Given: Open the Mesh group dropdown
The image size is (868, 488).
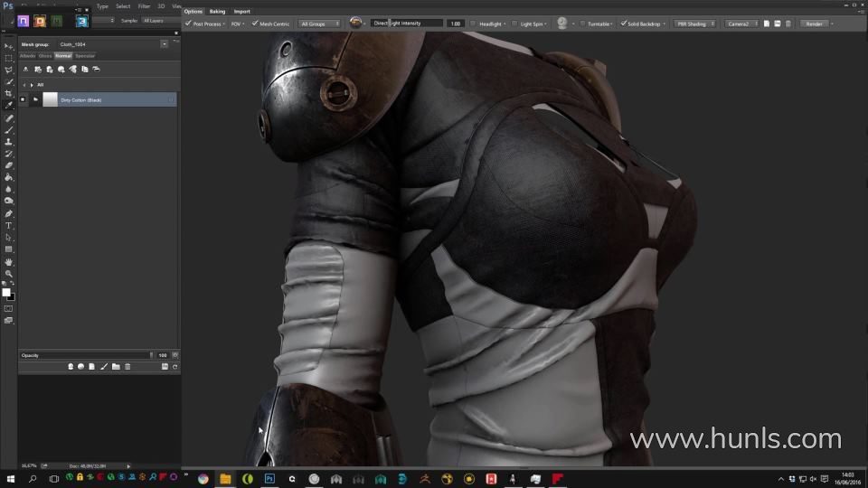Looking at the screenshot, I should [165, 44].
